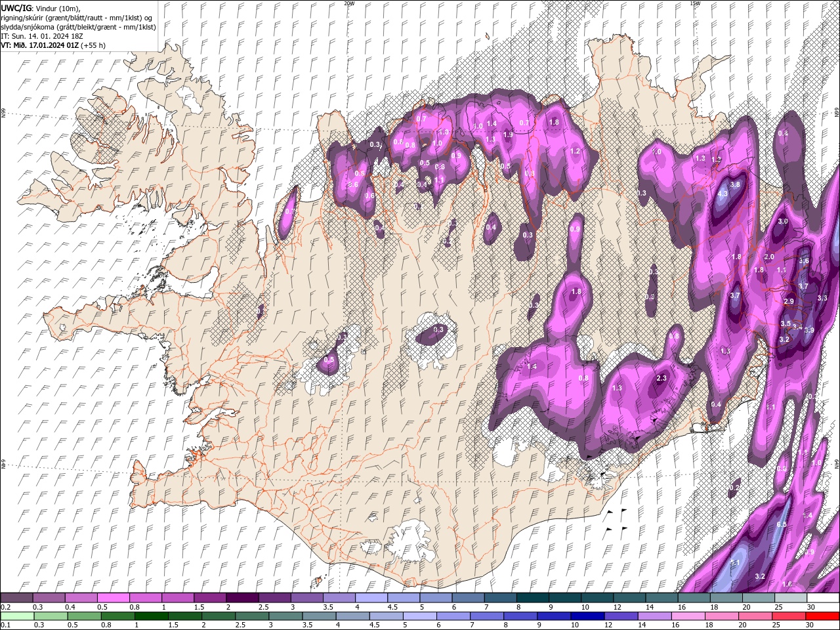Click the '2.3' precipitation value on the map
Image resolution: width=840 pixels, height=630 pixels.
661,378
